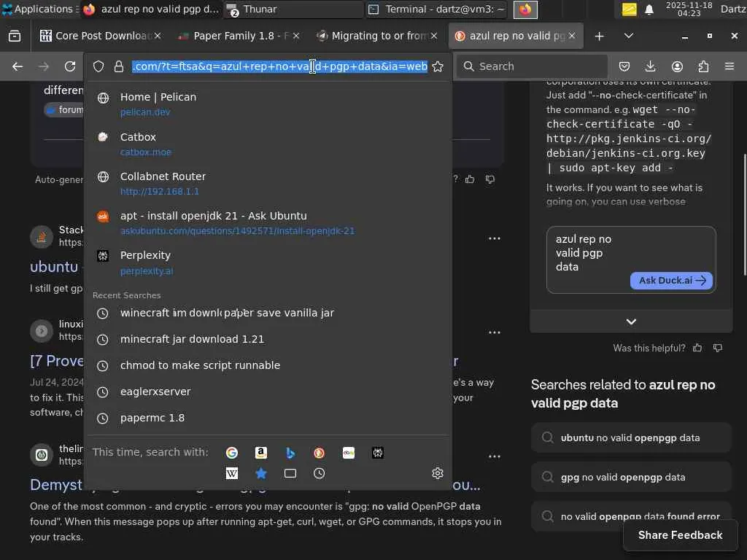Click the Ask Duck.ai button

[671, 281]
